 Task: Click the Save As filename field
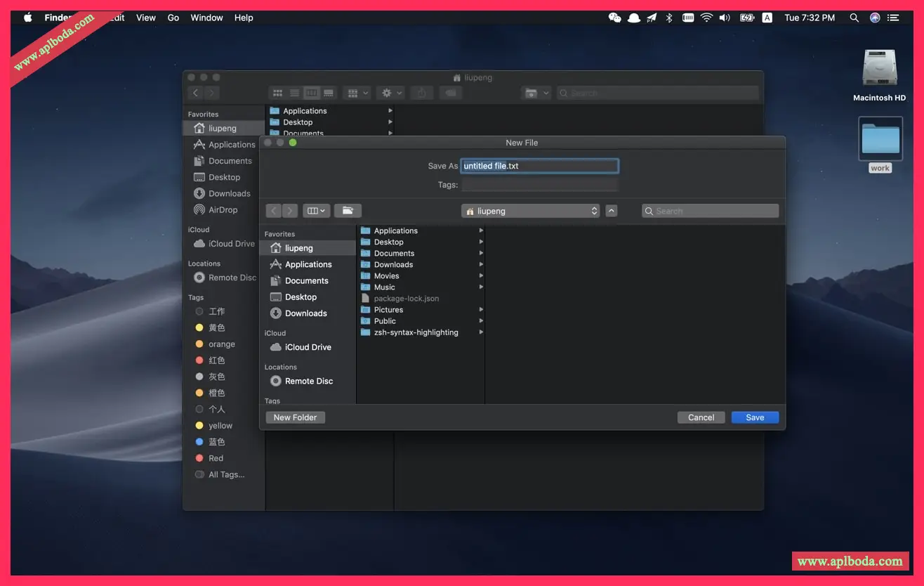tap(539, 166)
